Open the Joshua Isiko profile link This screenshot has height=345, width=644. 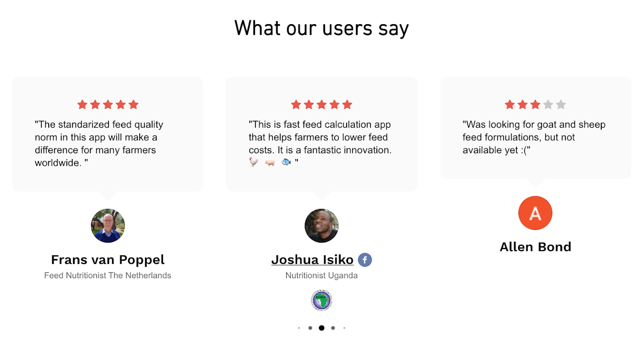[312, 260]
